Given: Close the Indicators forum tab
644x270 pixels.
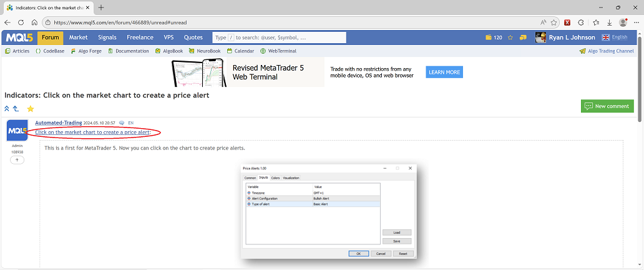Looking at the screenshot, I should pos(87,7).
